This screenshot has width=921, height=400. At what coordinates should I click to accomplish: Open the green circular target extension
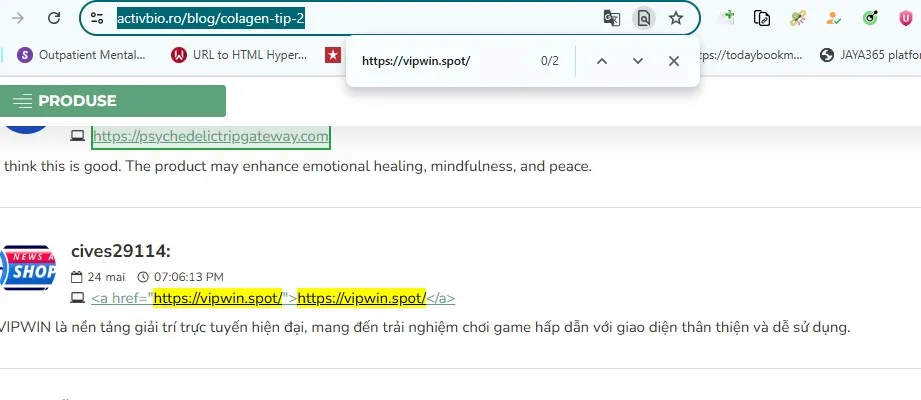870,18
